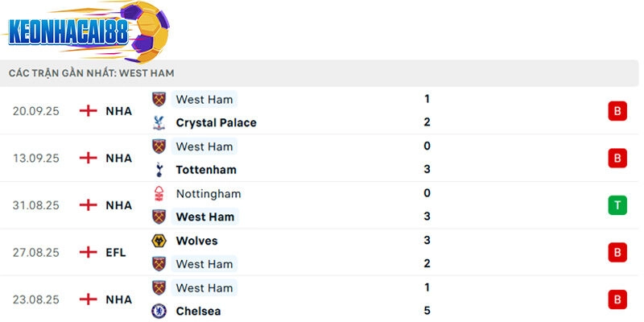Select the EFL competition label

116,252
